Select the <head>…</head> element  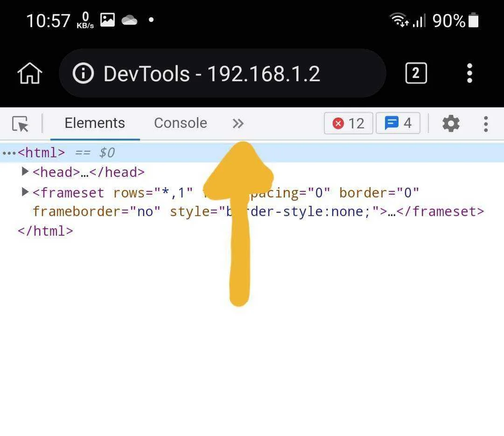coord(88,172)
